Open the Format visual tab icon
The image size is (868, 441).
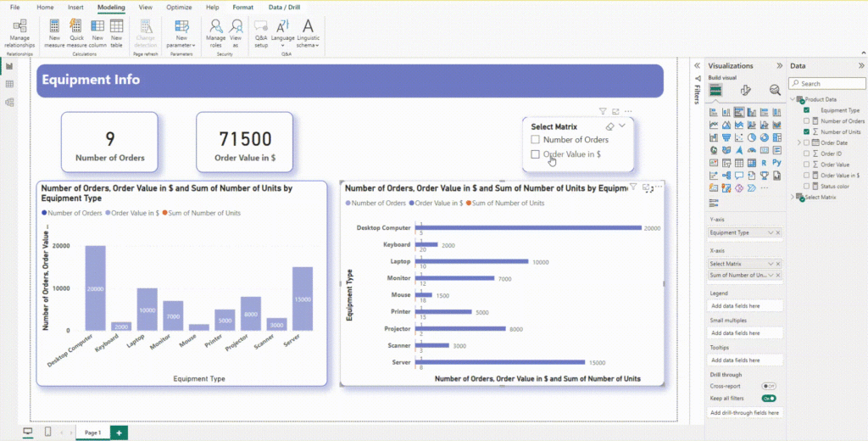coord(746,90)
